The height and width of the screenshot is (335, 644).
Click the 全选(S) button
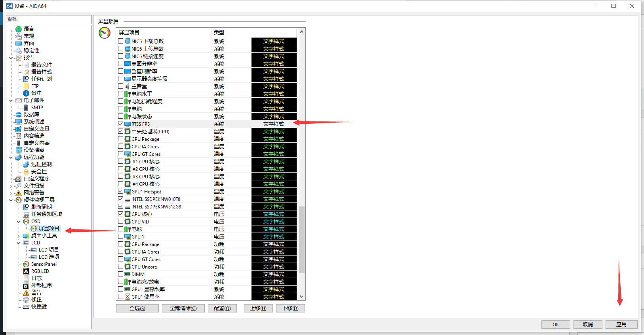[137, 309]
